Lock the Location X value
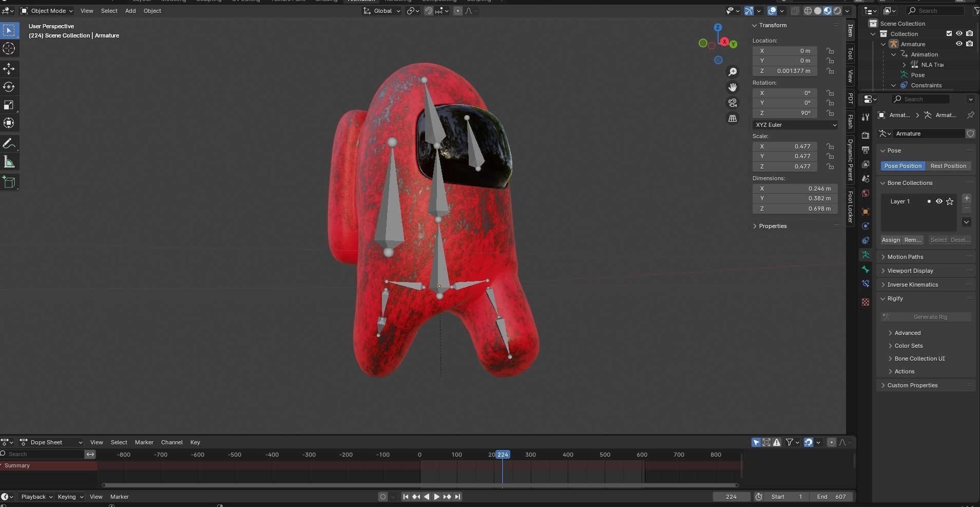The image size is (980, 507). (x=830, y=51)
